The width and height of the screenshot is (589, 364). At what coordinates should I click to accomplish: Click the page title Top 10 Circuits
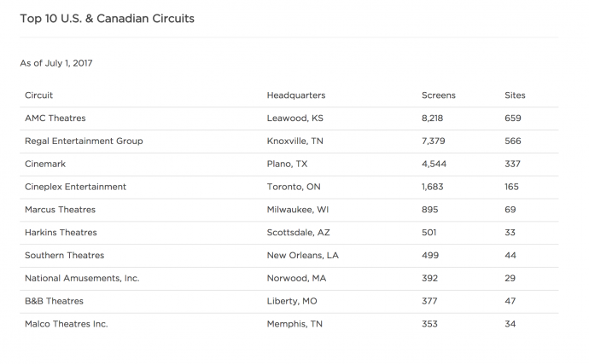pyautogui.click(x=107, y=18)
